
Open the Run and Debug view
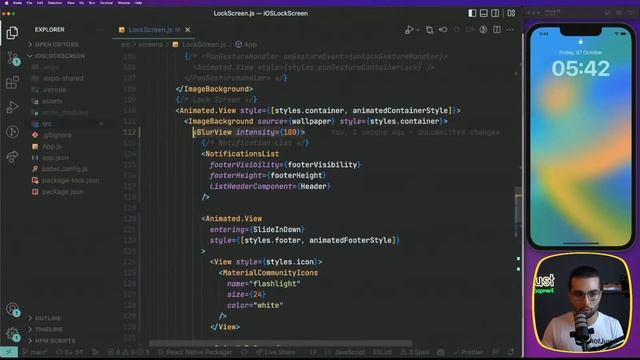point(12,107)
